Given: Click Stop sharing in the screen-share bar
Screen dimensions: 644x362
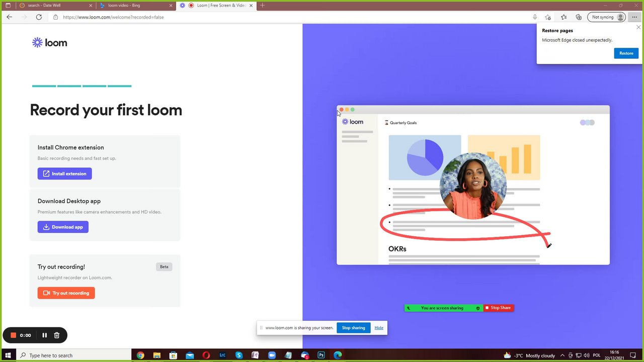Looking at the screenshot, I should pos(353,328).
